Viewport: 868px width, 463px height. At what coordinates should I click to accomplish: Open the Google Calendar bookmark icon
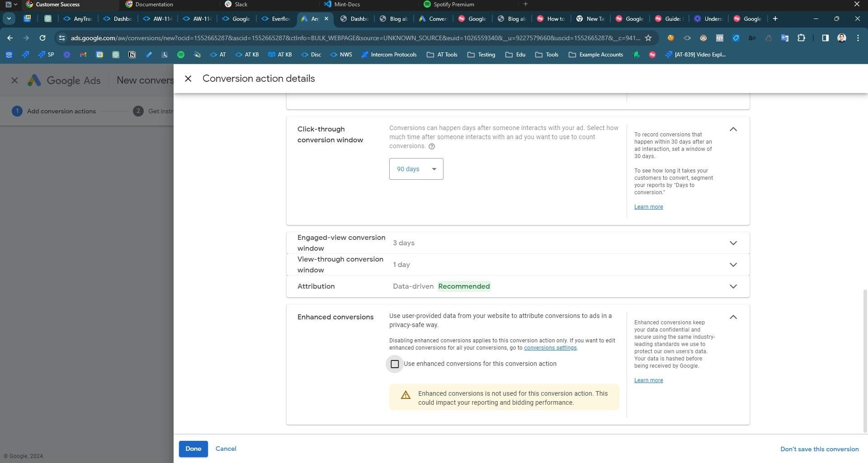99,54
